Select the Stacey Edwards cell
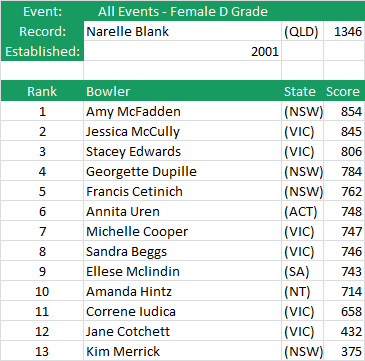Screen dimensions: 365x361 click(182, 151)
